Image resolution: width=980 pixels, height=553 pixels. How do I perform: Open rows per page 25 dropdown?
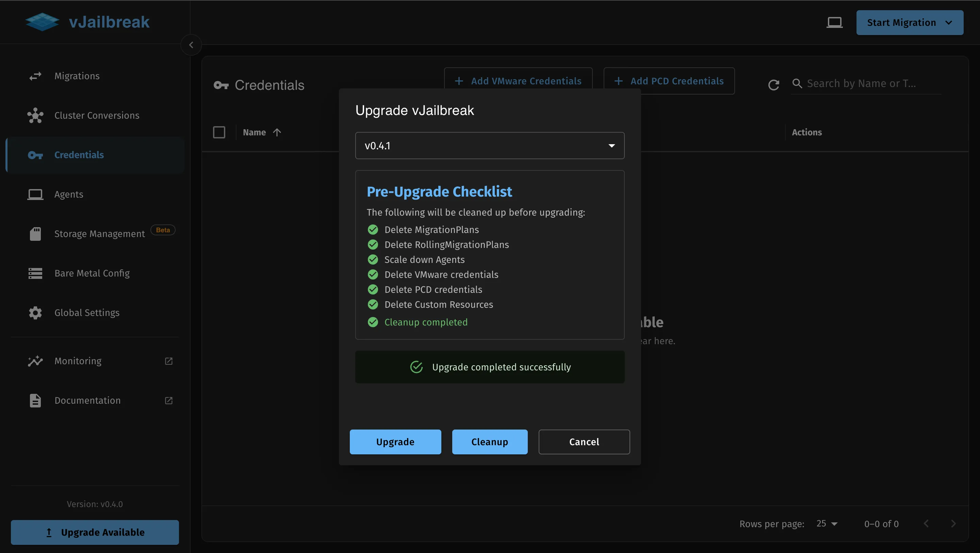coord(827,524)
